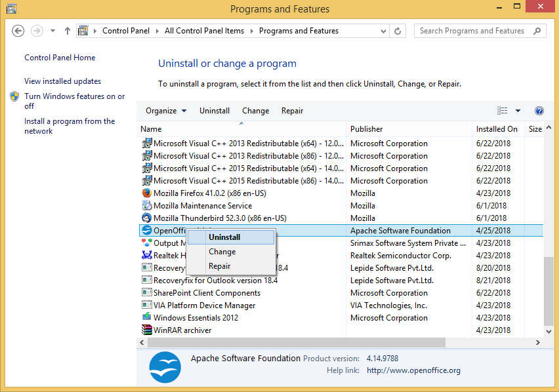
Task: Click the OpenOffice row icon
Action: pos(146,230)
